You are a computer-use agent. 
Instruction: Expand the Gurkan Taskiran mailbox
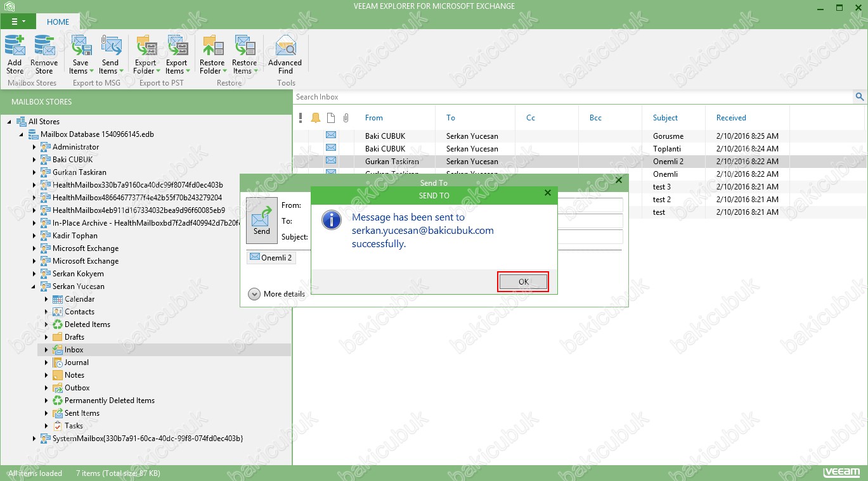pyautogui.click(x=34, y=172)
